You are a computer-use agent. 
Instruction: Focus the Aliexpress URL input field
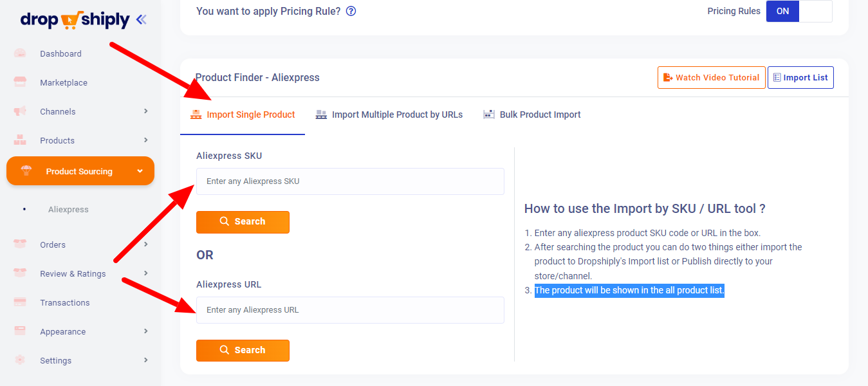tap(350, 310)
